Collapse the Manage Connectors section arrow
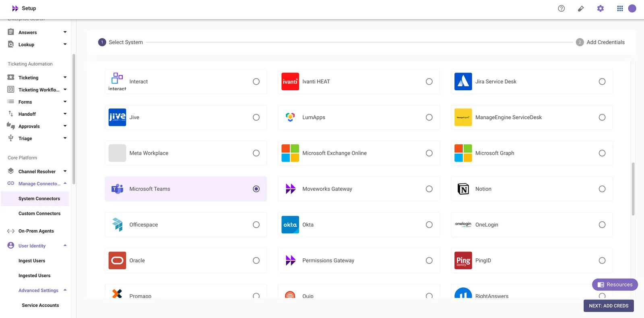Screen dimensions: 644x318 [65, 183]
